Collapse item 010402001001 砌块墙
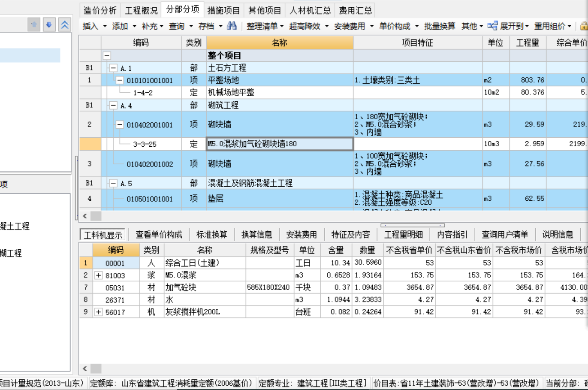 pos(120,124)
